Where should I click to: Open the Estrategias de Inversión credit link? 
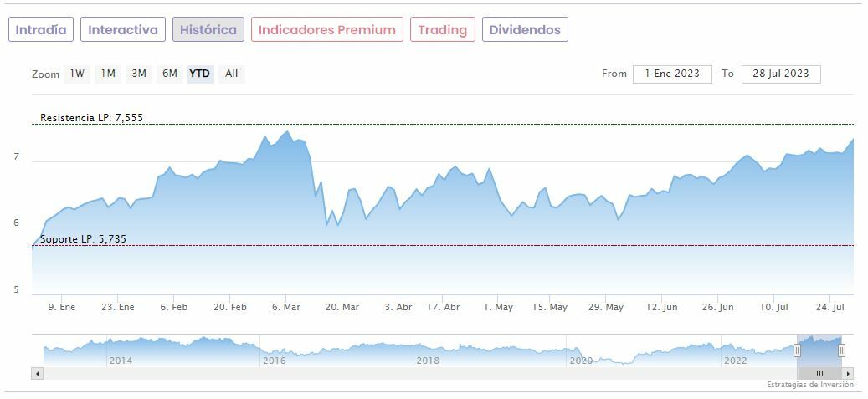point(809,385)
